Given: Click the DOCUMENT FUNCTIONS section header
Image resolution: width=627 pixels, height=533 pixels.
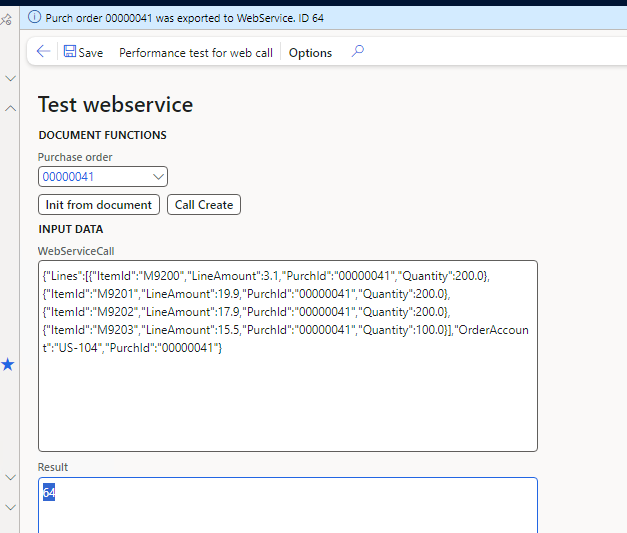Looking at the screenshot, I should 102,135.
